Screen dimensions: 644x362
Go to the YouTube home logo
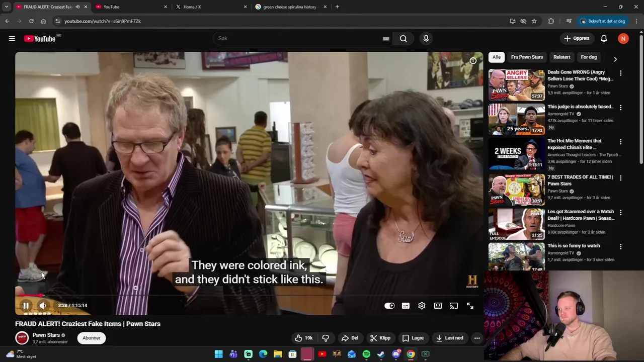click(x=40, y=39)
